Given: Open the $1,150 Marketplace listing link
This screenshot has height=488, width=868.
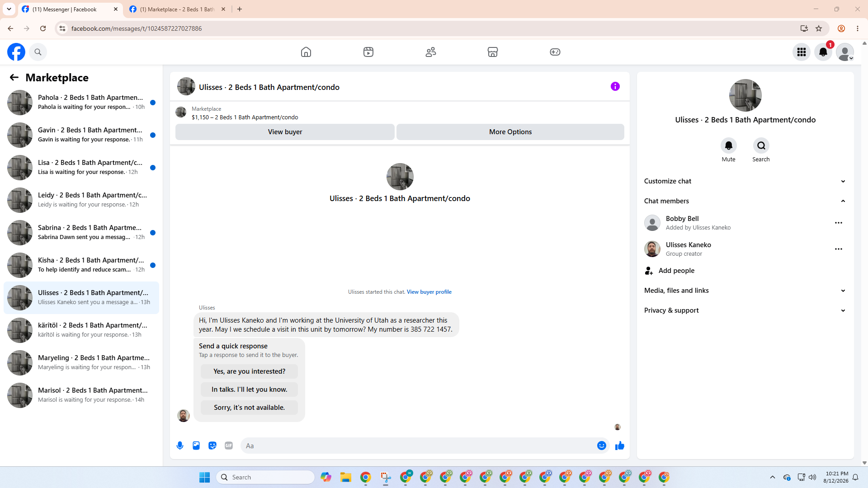Looking at the screenshot, I should point(245,117).
